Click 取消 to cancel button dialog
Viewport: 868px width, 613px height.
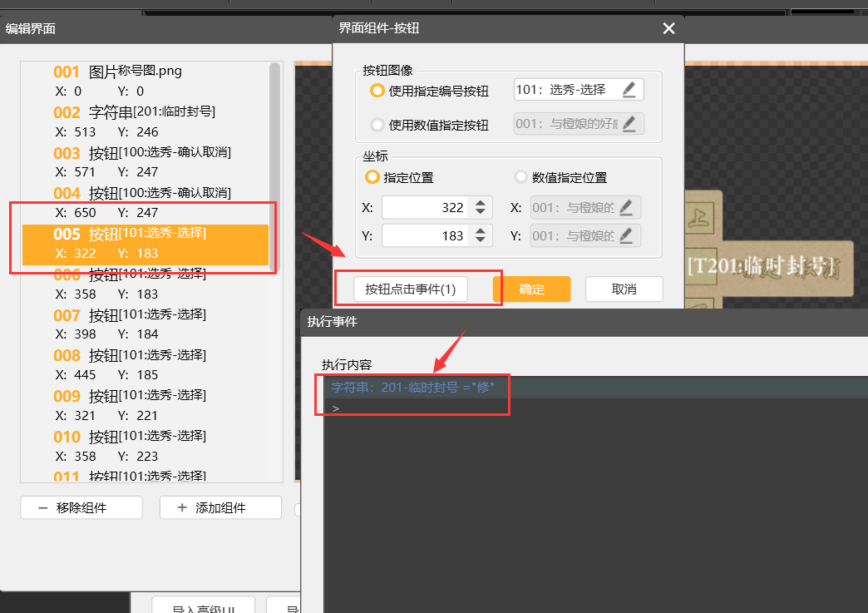[624, 289]
